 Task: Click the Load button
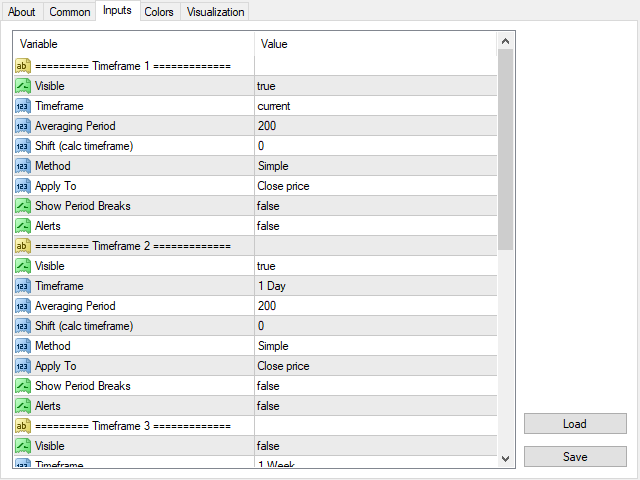(575, 424)
